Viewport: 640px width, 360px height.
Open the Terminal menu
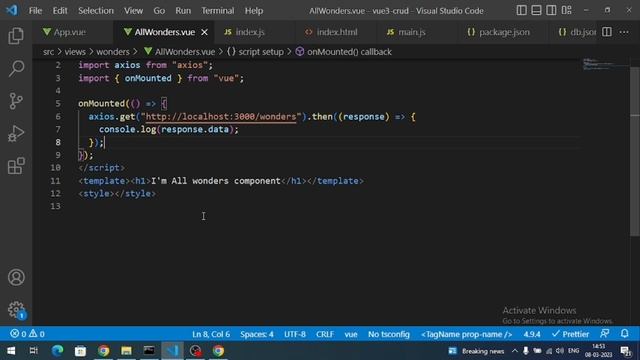click(218, 11)
